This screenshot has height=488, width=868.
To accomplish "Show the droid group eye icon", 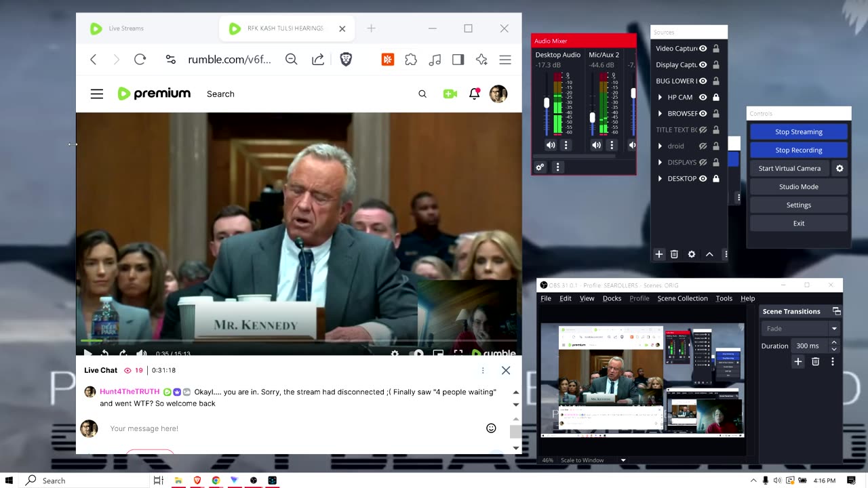I will point(703,146).
